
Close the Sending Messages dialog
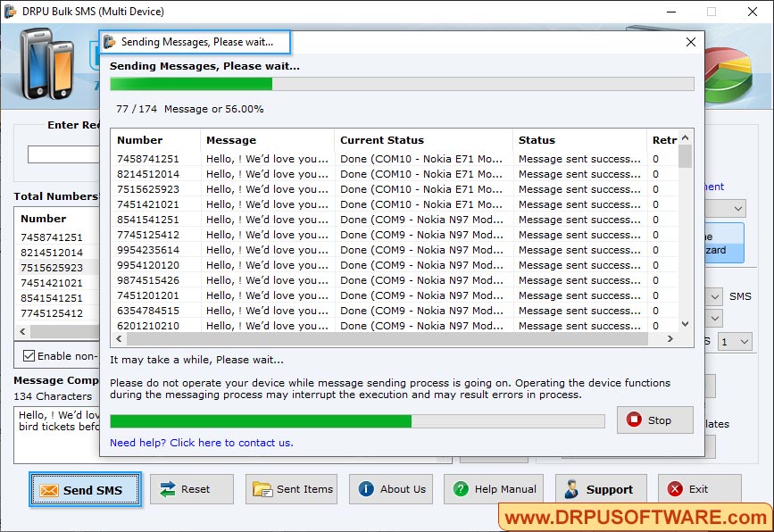click(691, 42)
